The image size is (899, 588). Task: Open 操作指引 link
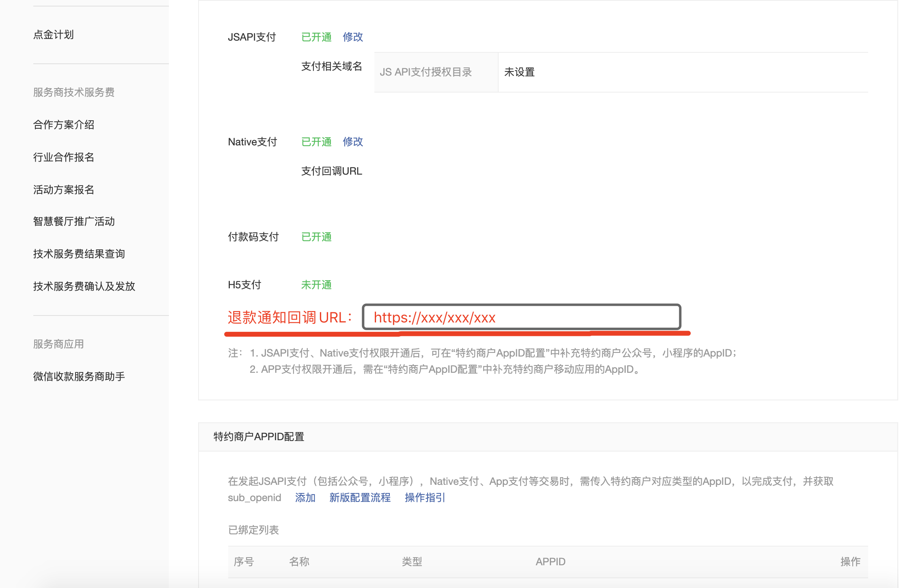tap(425, 497)
